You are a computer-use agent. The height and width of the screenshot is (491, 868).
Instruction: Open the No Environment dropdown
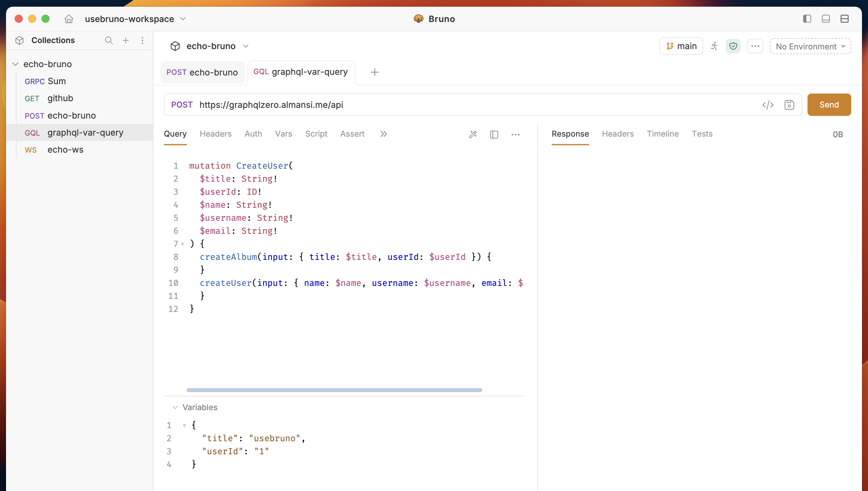[x=810, y=46]
